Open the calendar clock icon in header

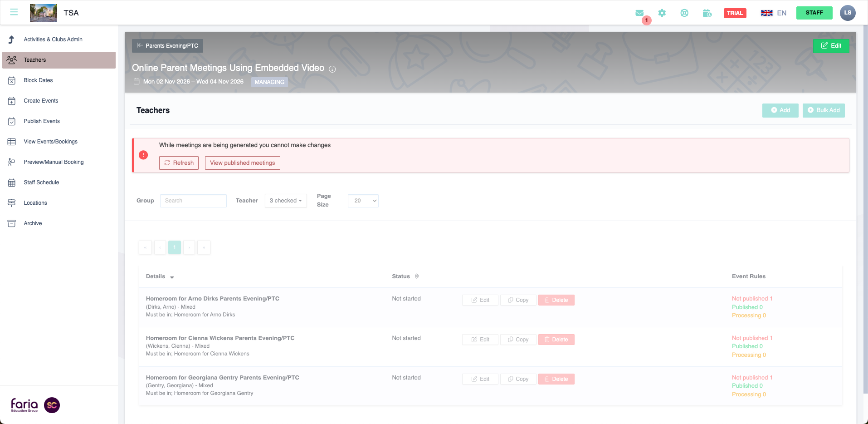tap(707, 13)
